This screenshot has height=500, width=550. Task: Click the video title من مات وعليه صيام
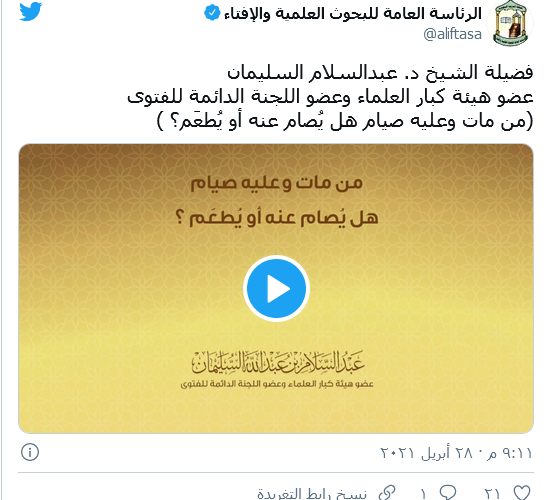coord(276,184)
